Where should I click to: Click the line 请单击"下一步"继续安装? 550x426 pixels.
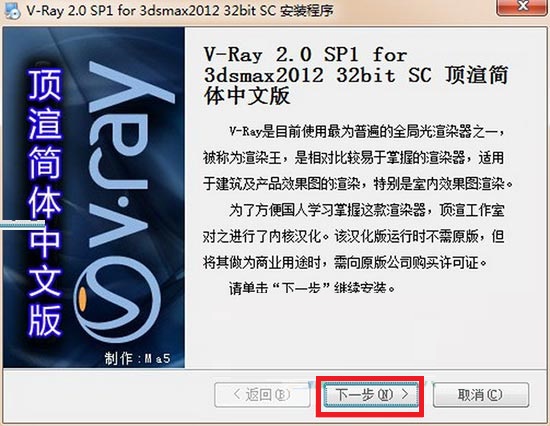tap(312, 288)
